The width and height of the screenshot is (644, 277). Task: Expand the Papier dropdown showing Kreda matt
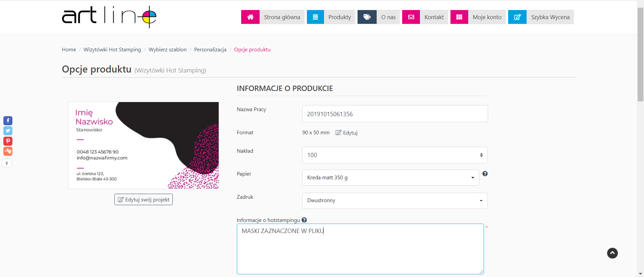[390, 178]
